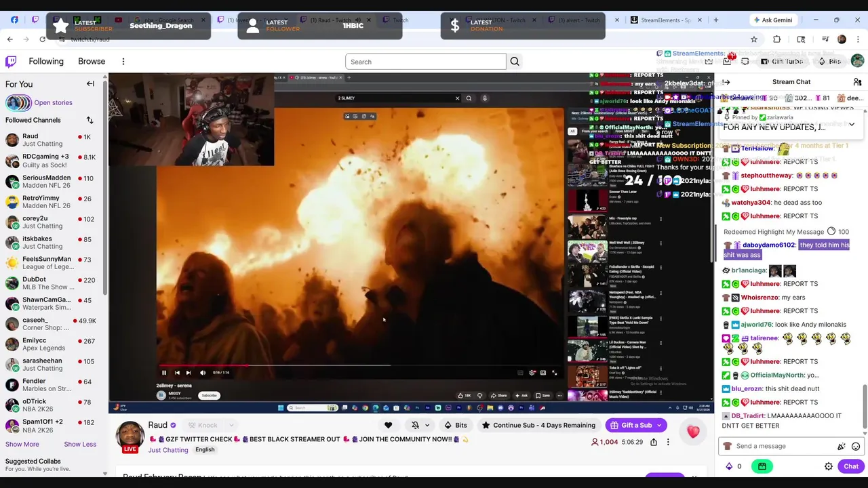This screenshot has width=868, height=488.
Task: Pause the embedded YouTube video
Action: tap(163, 372)
